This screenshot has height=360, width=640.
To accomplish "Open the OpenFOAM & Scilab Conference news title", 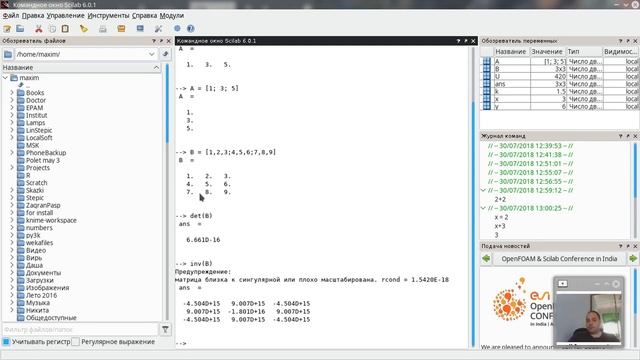I will pyautogui.click(x=559, y=259).
